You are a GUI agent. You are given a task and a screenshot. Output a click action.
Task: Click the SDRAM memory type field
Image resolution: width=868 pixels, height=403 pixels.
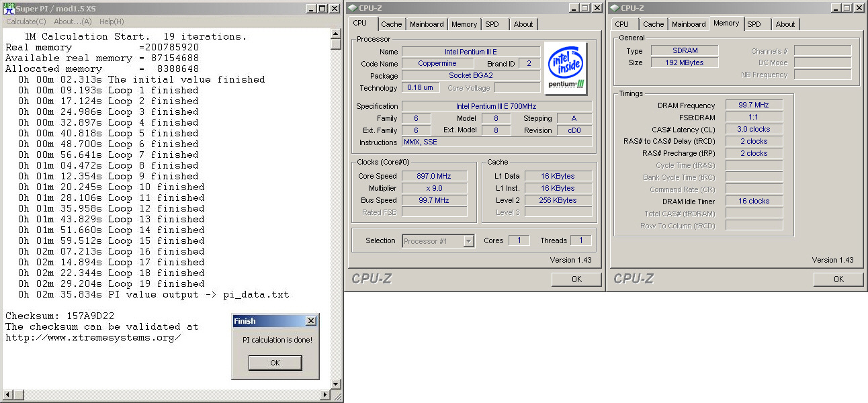point(685,50)
